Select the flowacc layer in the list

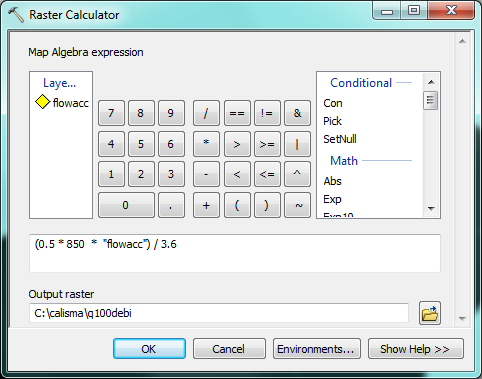click(x=62, y=102)
